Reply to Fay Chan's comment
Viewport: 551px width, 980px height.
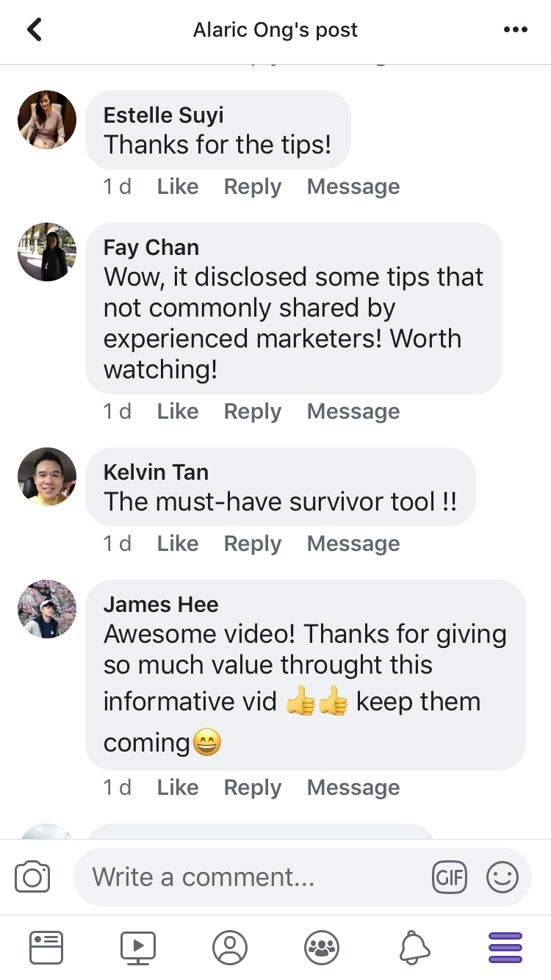pyautogui.click(x=253, y=411)
